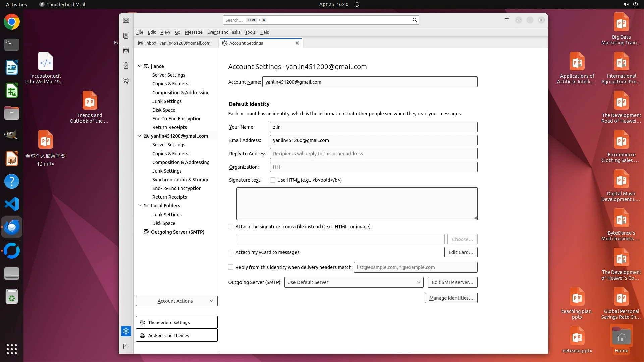This screenshot has width=644, height=362.
Task: Open the Mail space icon
Action: tap(126, 20)
